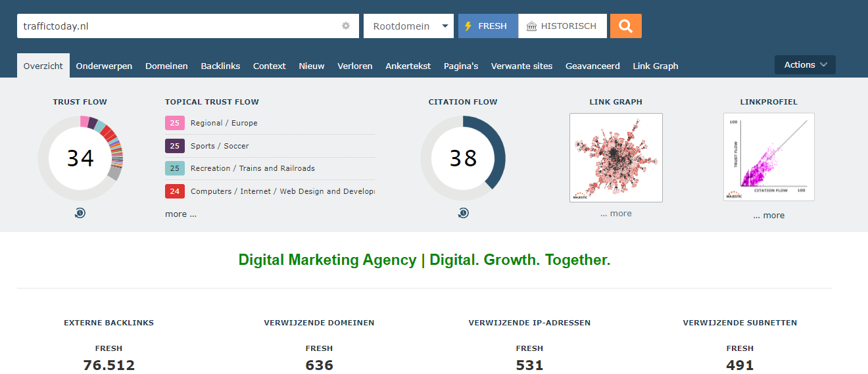The width and height of the screenshot is (868, 374).
Task: Click the pink 25 Regional / Europe swatch
Action: 175,123
